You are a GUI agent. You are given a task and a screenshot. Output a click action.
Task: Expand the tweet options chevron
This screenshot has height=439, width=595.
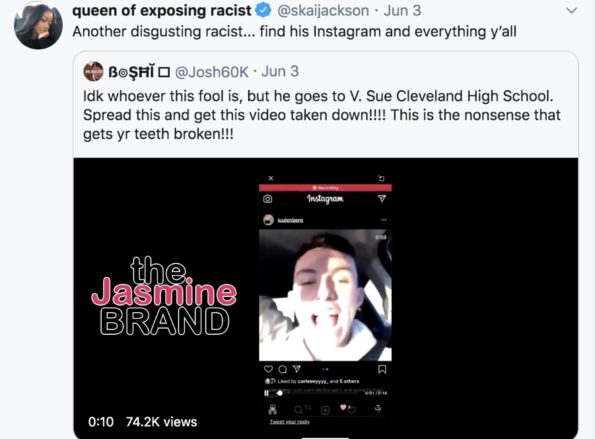[571, 11]
